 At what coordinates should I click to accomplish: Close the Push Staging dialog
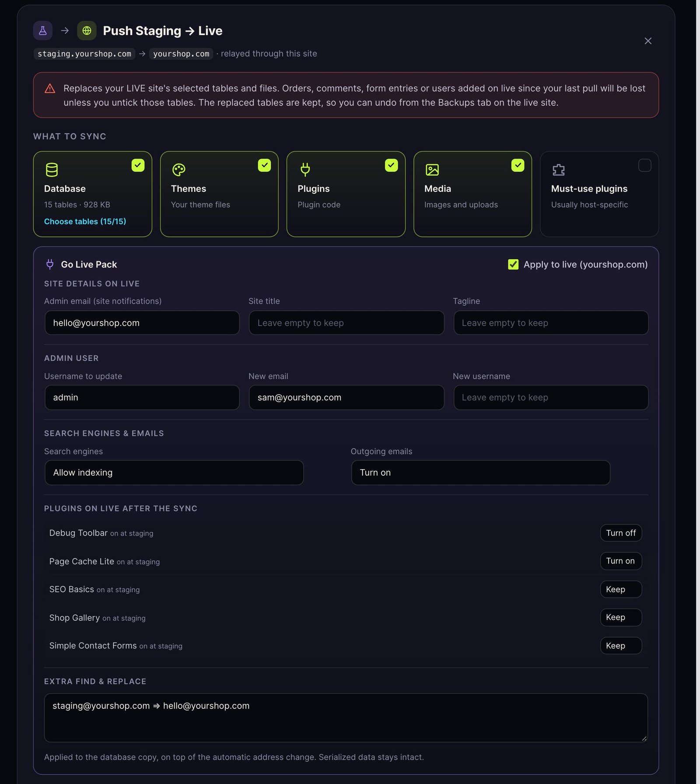(x=648, y=41)
